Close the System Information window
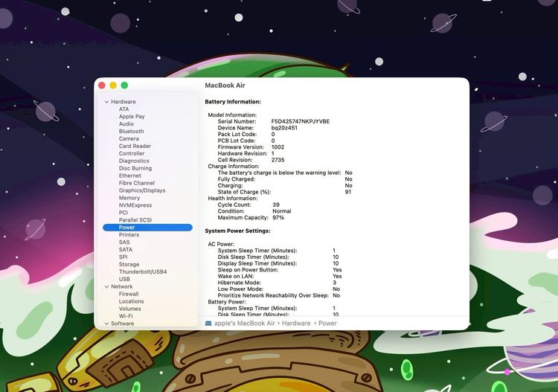Screen dimensions: 558x392 coord(102,86)
